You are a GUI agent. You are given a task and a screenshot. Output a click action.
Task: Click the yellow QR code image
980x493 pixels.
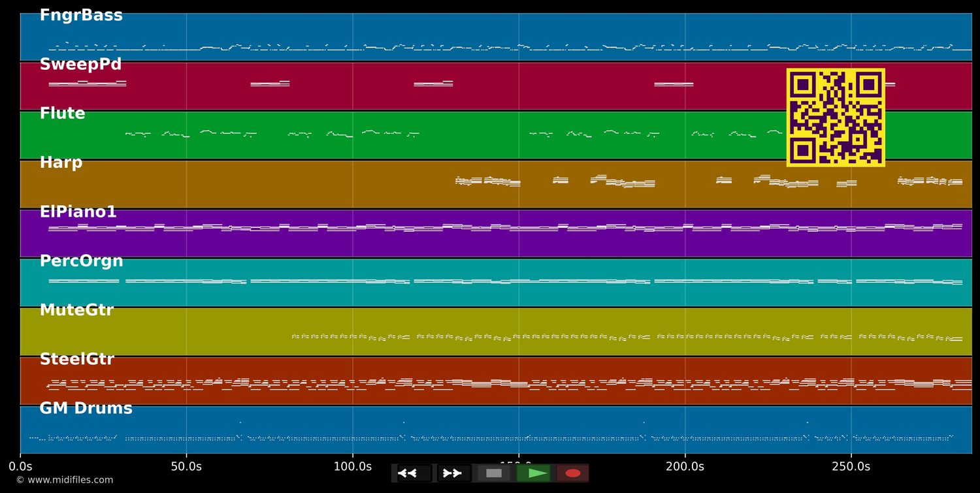tap(836, 118)
